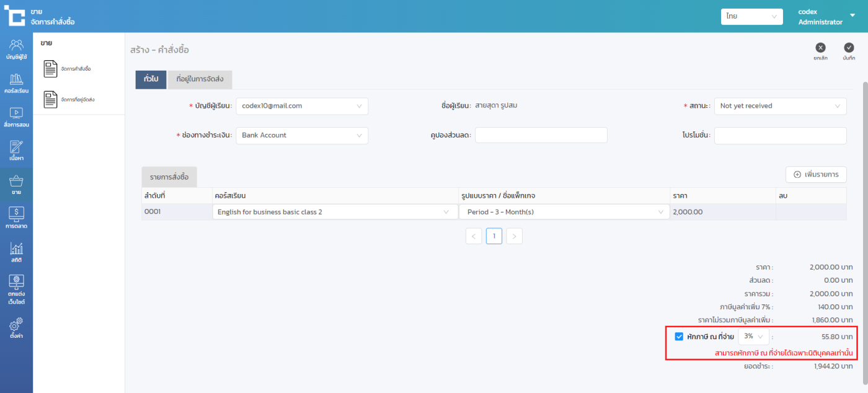Open the Content sidebar icon
The height and width of the screenshot is (393, 868).
(x=16, y=151)
